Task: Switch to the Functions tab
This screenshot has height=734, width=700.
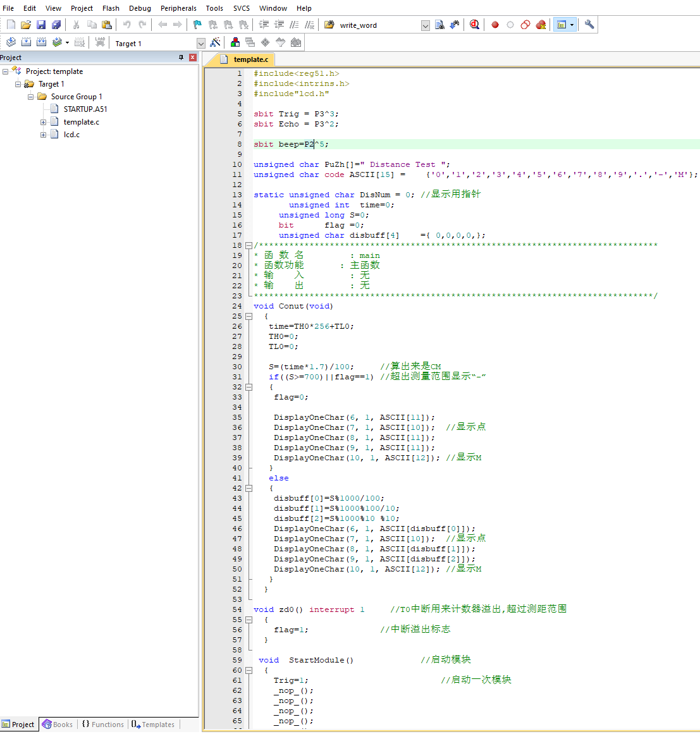Action: coord(102,725)
